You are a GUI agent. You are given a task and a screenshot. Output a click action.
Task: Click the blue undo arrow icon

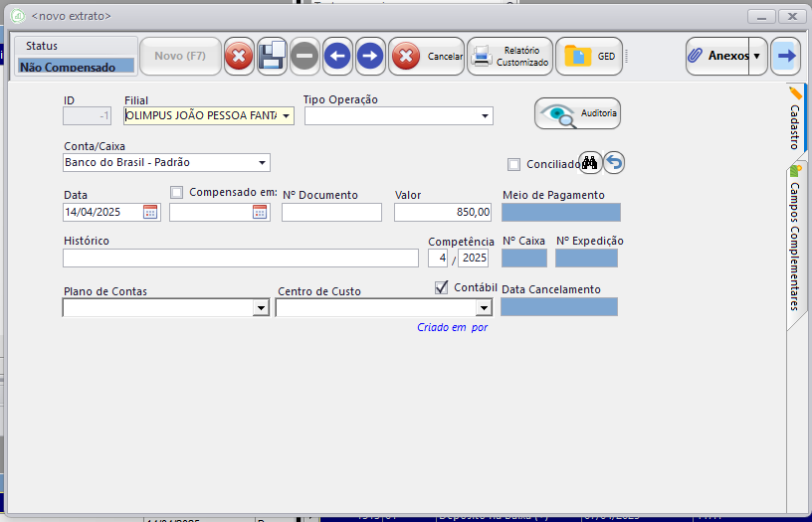(614, 163)
